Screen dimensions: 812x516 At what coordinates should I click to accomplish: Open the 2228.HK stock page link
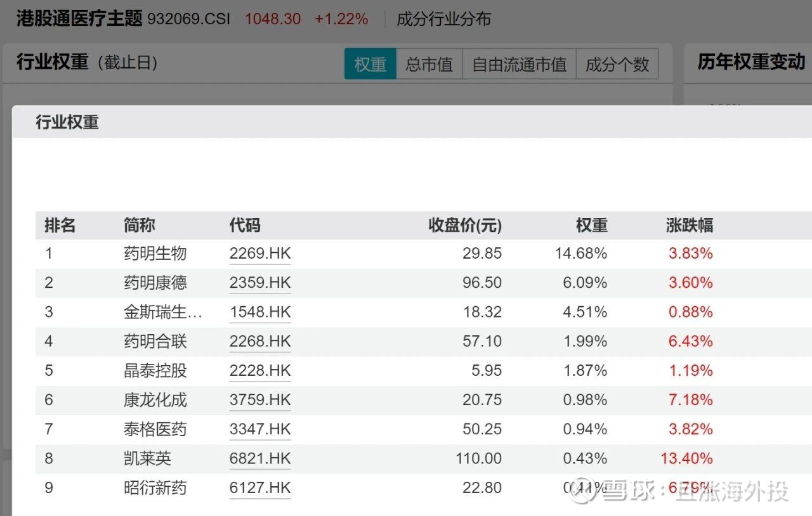pos(260,371)
